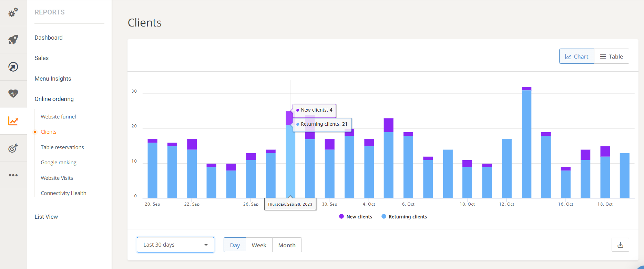Open the heart pulse icon section
Screen dimensions: 644x269
tap(13, 94)
